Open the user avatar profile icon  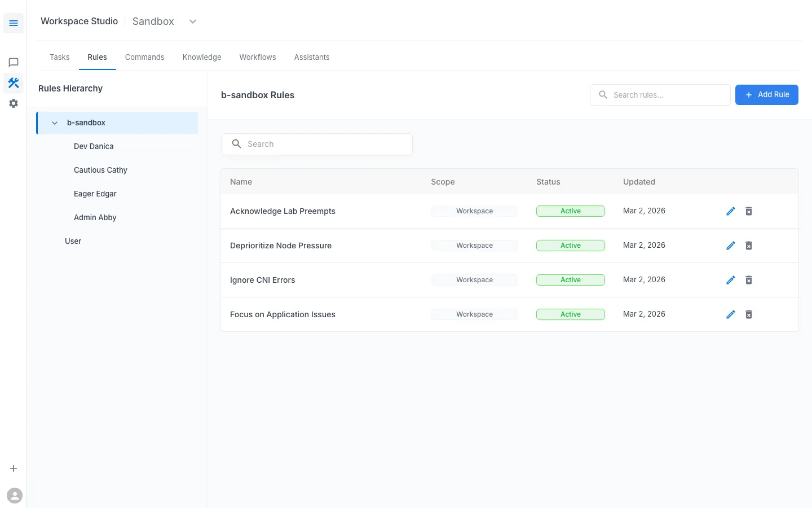click(x=15, y=496)
